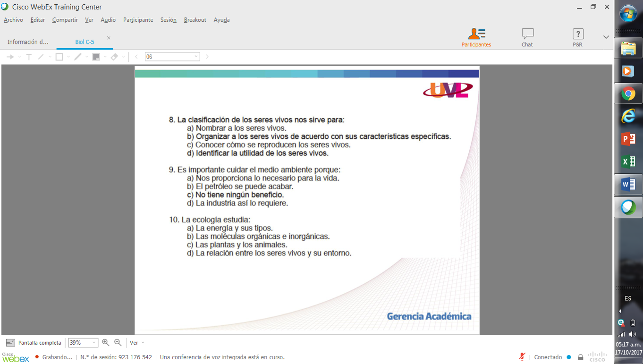
Task: Select the Line drawing tool
Action: coord(41,57)
